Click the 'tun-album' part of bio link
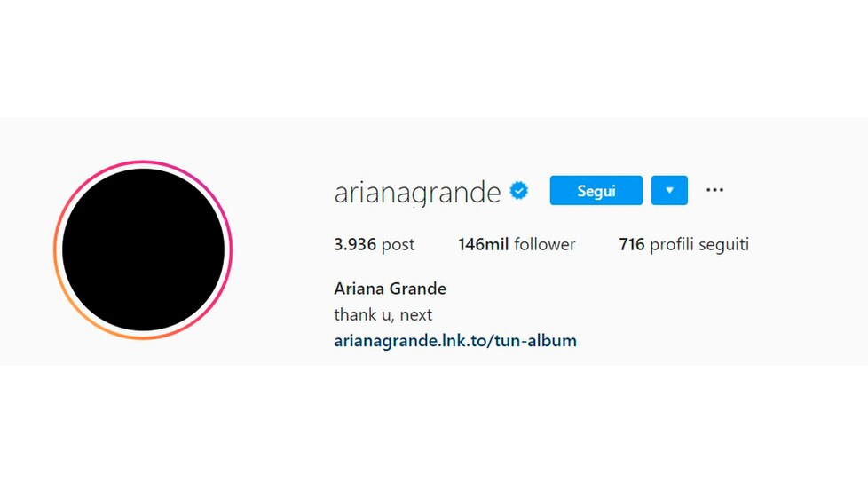868x483 pixels. [536, 340]
